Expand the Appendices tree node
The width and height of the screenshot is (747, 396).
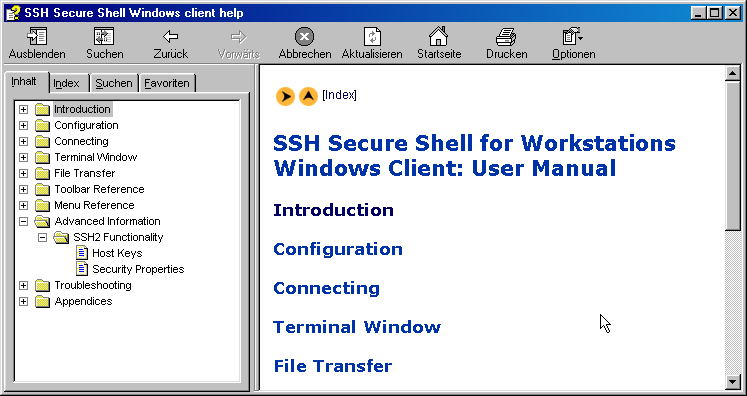click(x=23, y=302)
